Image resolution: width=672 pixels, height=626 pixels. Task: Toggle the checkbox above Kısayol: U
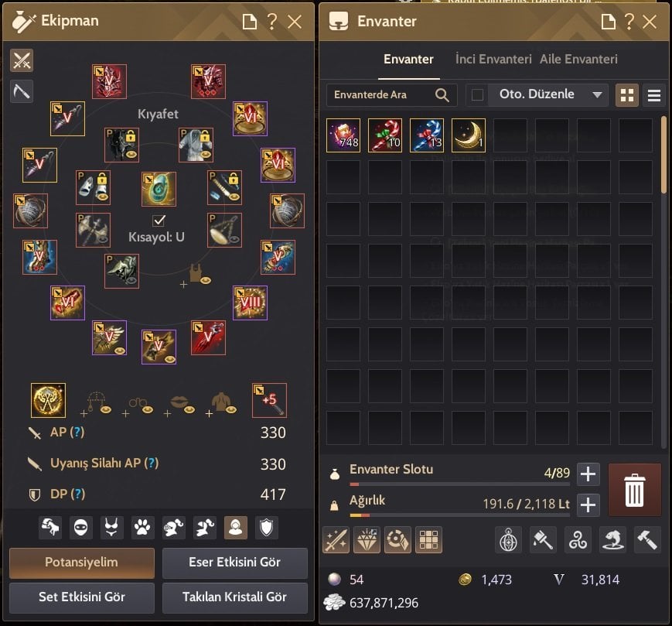coord(159,221)
